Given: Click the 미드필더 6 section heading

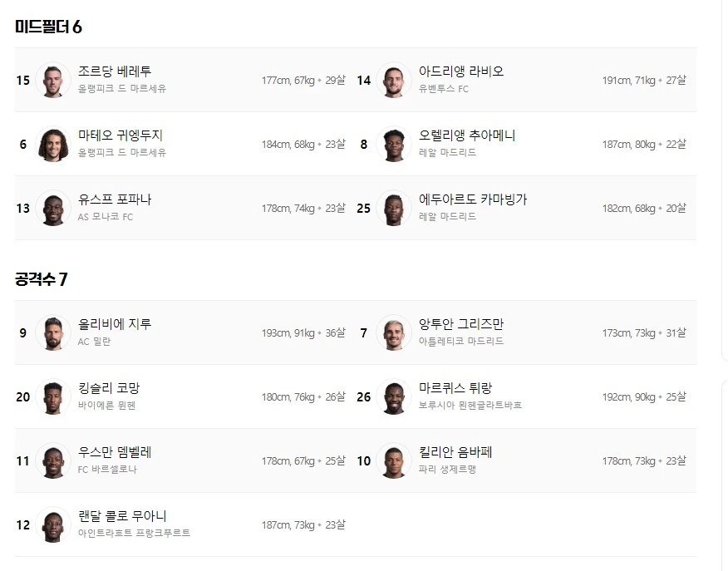Looking at the screenshot, I should 48,27.
